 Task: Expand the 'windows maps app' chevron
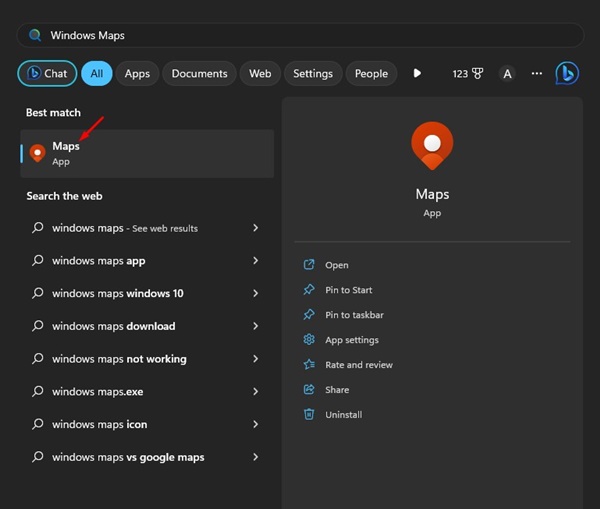tap(256, 261)
